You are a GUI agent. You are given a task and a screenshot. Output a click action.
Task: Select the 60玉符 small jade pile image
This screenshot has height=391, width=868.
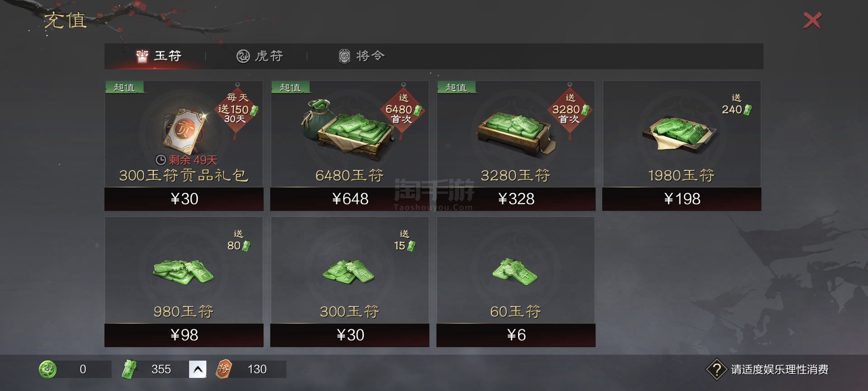(x=515, y=272)
